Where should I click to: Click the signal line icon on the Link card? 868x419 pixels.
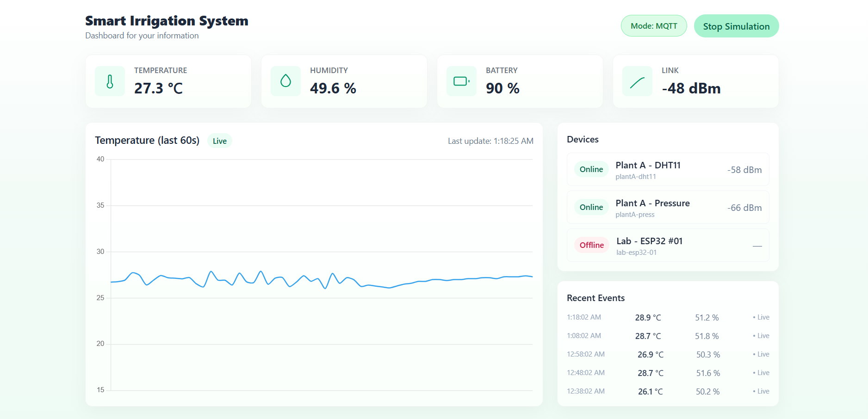[x=637, y=81]
